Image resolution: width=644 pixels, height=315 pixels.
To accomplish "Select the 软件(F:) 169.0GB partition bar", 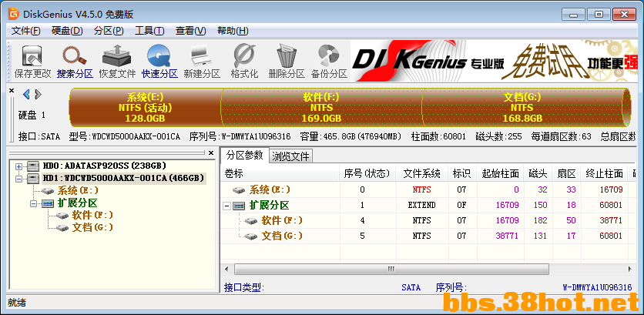I will 321,108.
